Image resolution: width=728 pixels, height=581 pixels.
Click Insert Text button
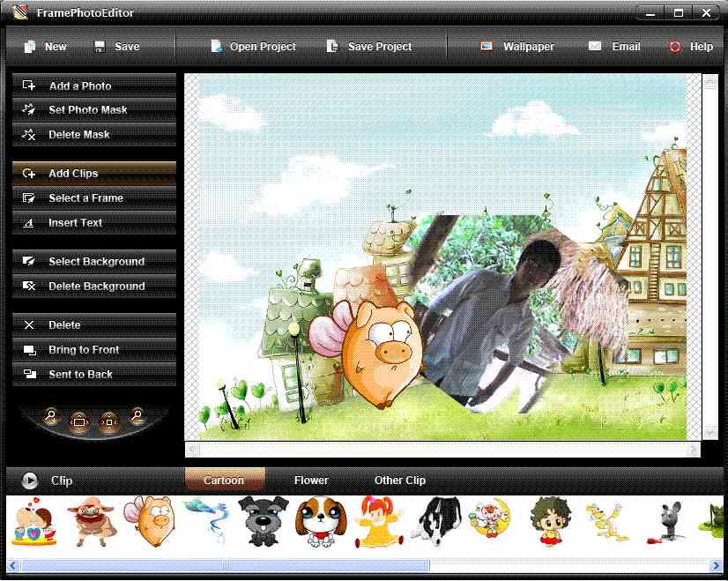pyautogui.click(x=94, y=222)
